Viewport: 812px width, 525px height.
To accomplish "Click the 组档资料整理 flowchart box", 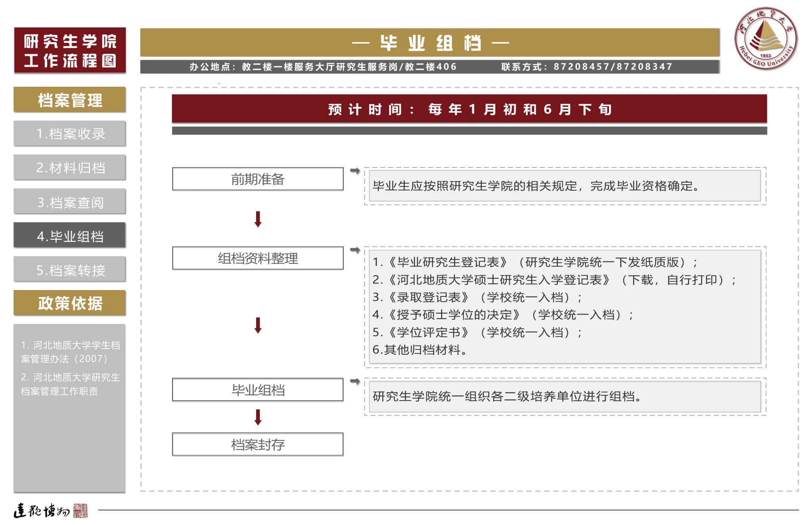I will (258, 258).
